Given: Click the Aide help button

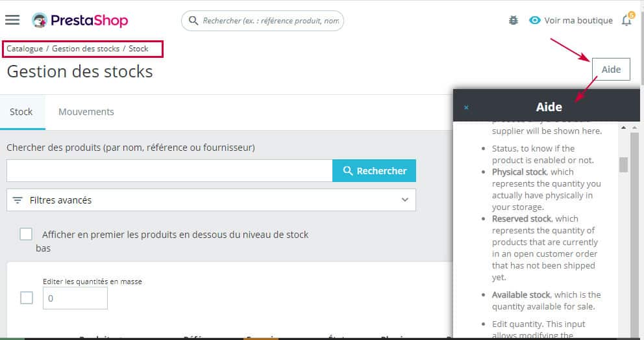Looking at the screenshot, I should pyautogui.click(x=611, y=70).
